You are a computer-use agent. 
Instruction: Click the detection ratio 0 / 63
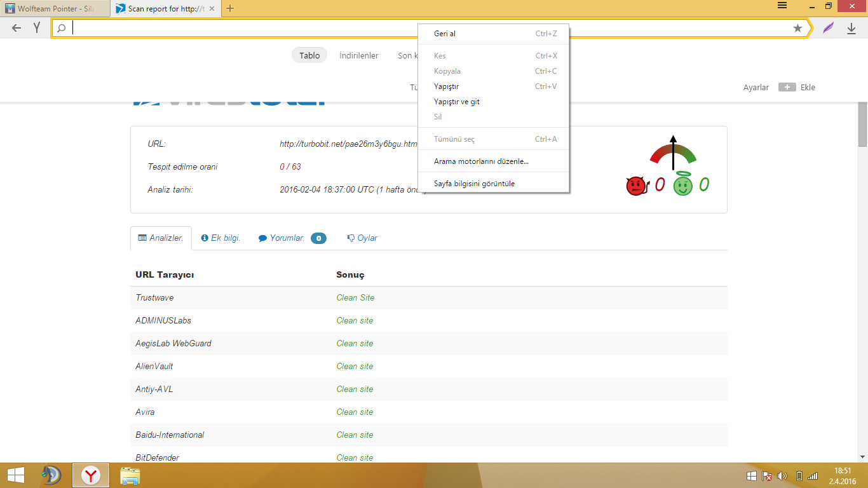(290, 166)
